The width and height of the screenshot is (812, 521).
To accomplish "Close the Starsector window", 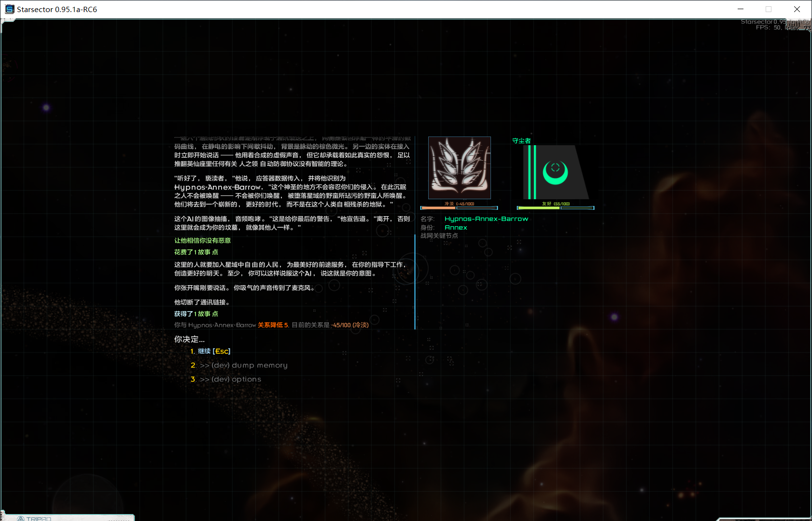I will [797, 9].
